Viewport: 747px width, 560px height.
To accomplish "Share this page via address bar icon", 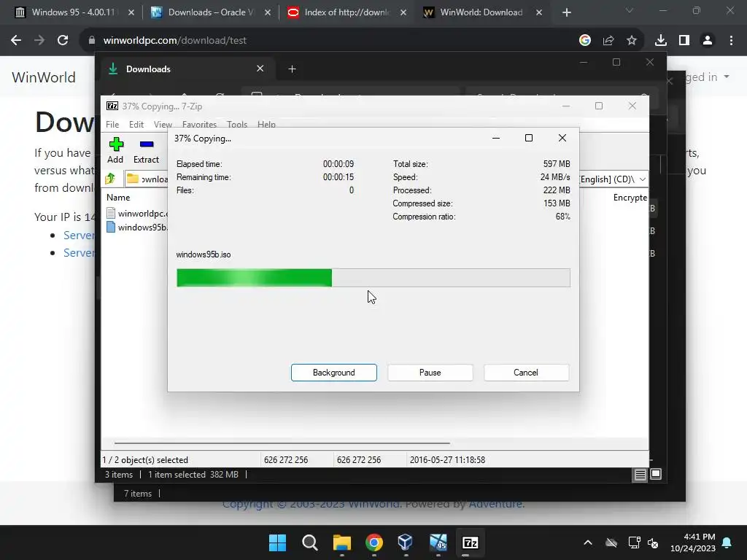I will click(x=608, y=41).
